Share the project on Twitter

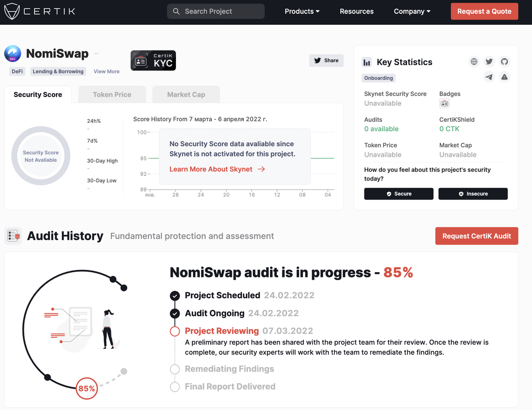point(326,61)
